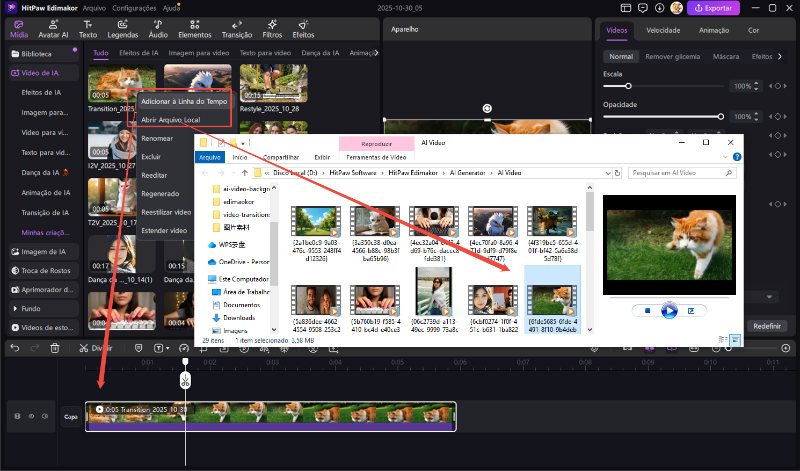Choose Excluir from context menu

click(151, 157)
